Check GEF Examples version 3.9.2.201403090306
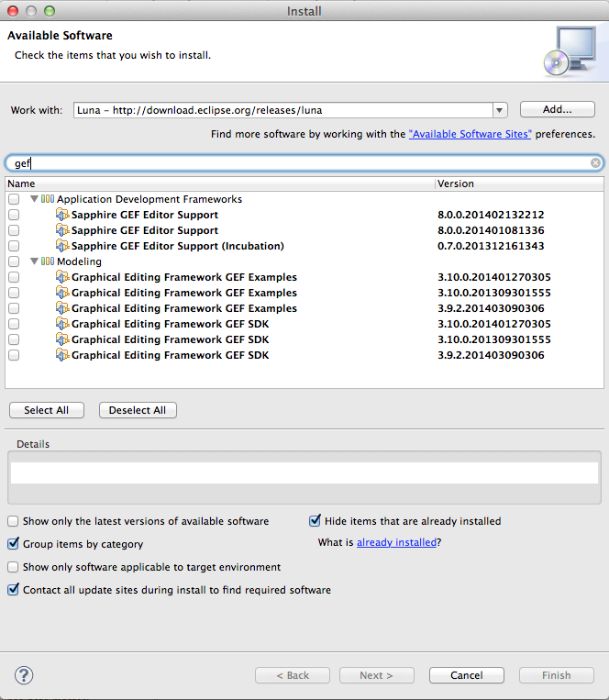Viewport: 609px width, 700px height. point(14,308)
